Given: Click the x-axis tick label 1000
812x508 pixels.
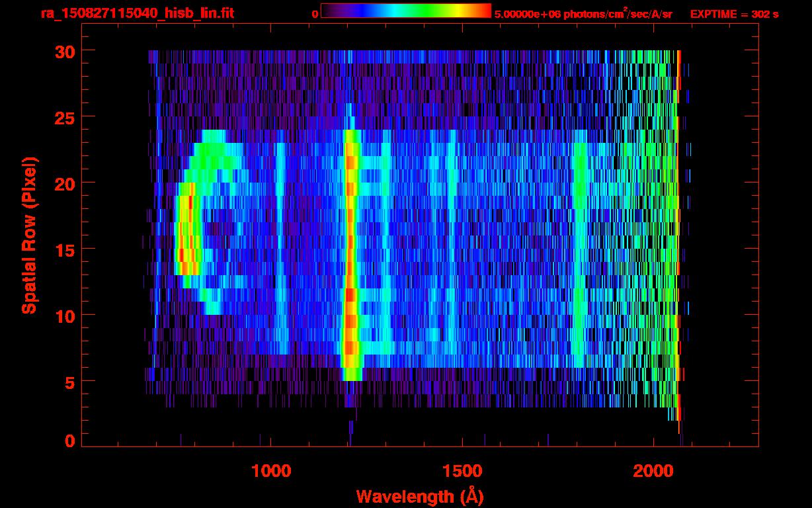Looking at the screenshot, I should (272, 471).
